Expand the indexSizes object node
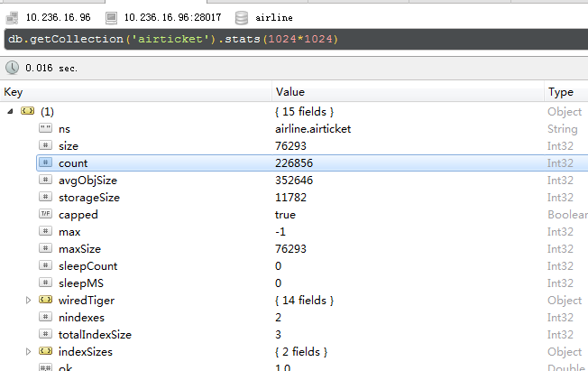The image size is (588, 371). [x=28, y=351]
